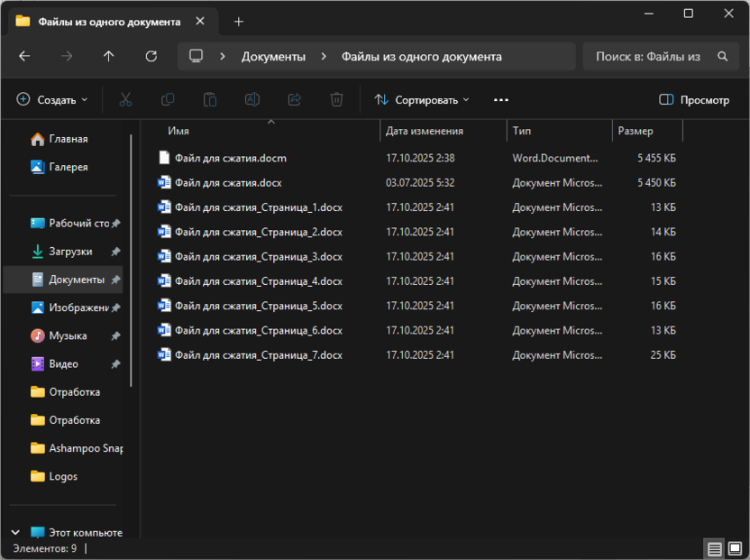Screen dimensions: 750x560
Task: Click the Cut scissors icon in toolbar
Action: (x=126, y=100)
